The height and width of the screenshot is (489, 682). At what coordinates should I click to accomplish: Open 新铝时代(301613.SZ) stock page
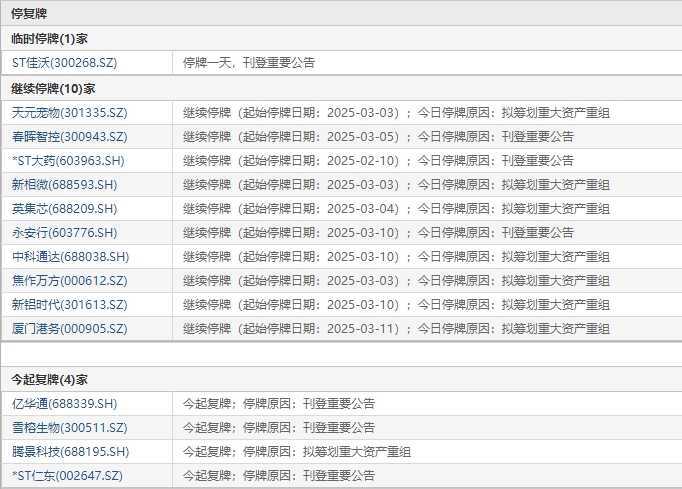pyautogui.click(x=70, y=304)
